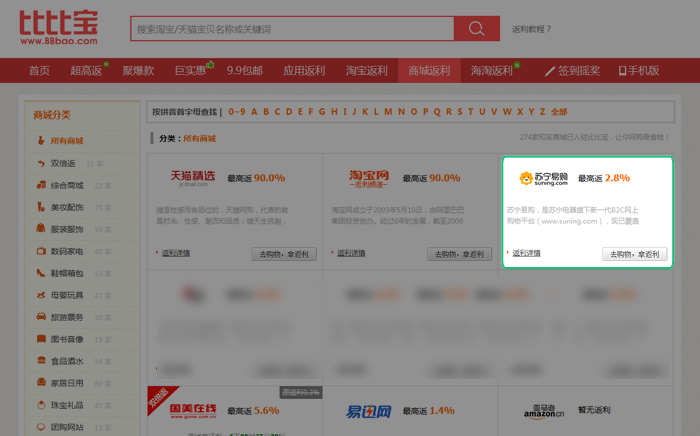Click the 团购网站 category icon
Viewport: 700px width, 436px height.
click(41, 427)
